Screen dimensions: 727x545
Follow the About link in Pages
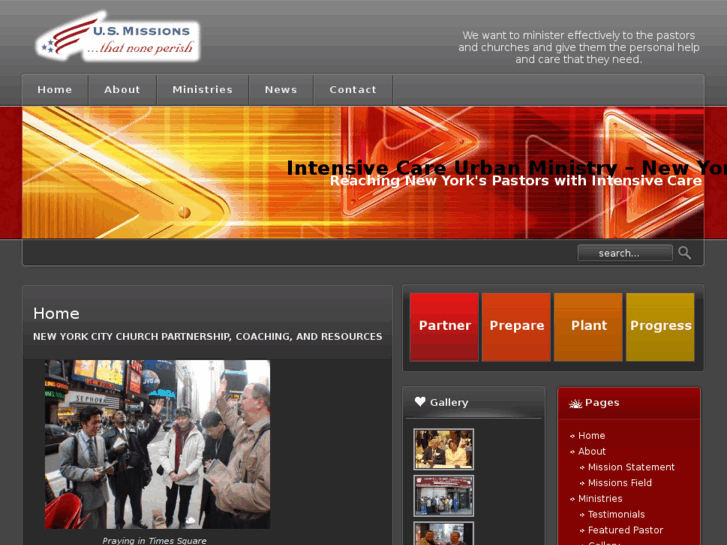592,451
